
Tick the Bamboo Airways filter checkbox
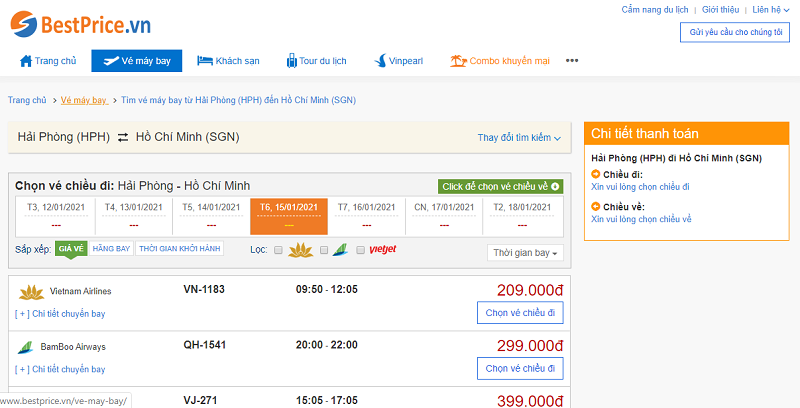pyautogui.click(x=323, y=250)
